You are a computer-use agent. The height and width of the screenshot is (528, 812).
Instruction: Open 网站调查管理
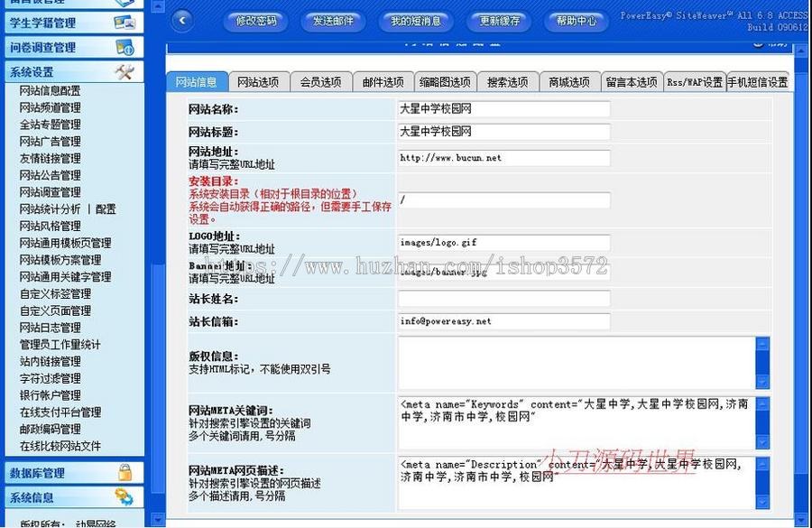pos(50,192)
